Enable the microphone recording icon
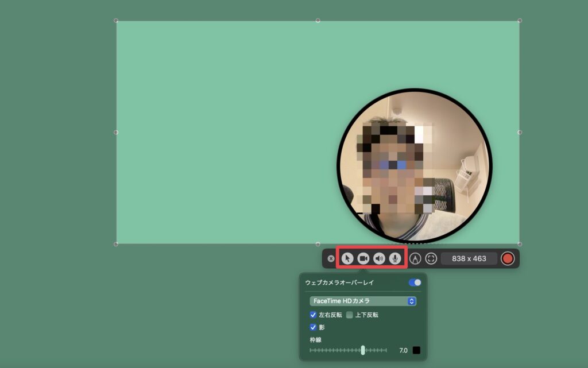This screenshot has height=368, width=588. click(x=394, y=258)
